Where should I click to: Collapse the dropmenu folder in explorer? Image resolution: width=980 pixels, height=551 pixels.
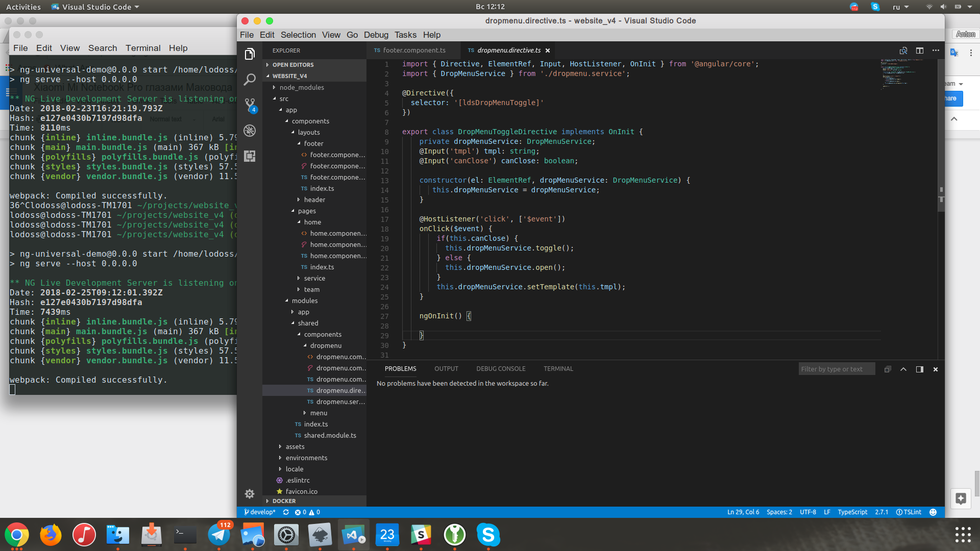point(325,346)
